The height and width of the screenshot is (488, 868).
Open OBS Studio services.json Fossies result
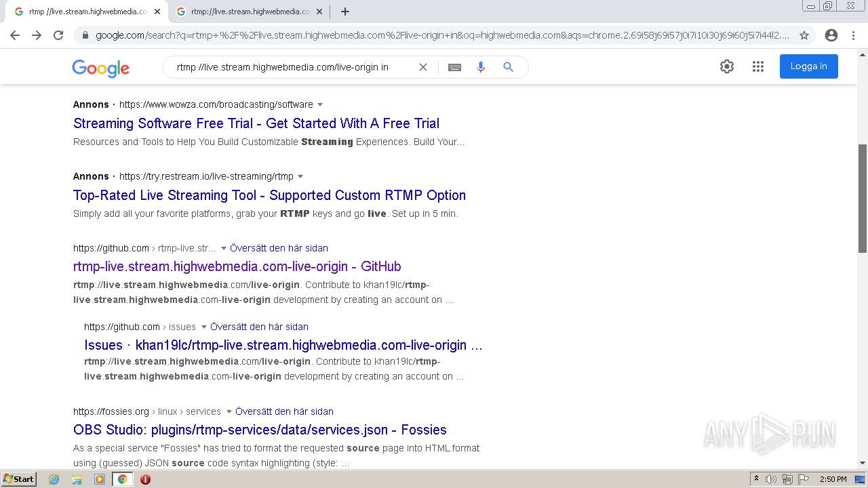(x=260, y=430)
